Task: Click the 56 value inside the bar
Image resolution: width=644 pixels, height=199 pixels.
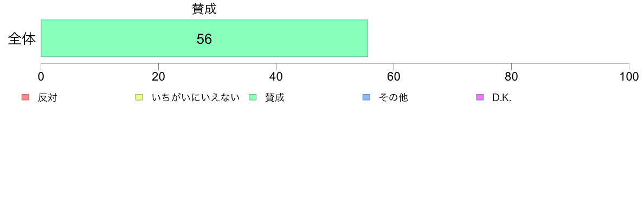Action: 204,39
